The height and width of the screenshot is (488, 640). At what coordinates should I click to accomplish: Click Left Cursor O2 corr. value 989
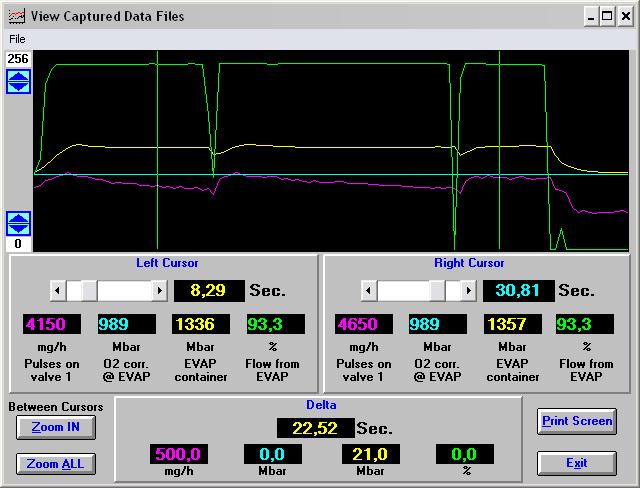pos(127,324)
